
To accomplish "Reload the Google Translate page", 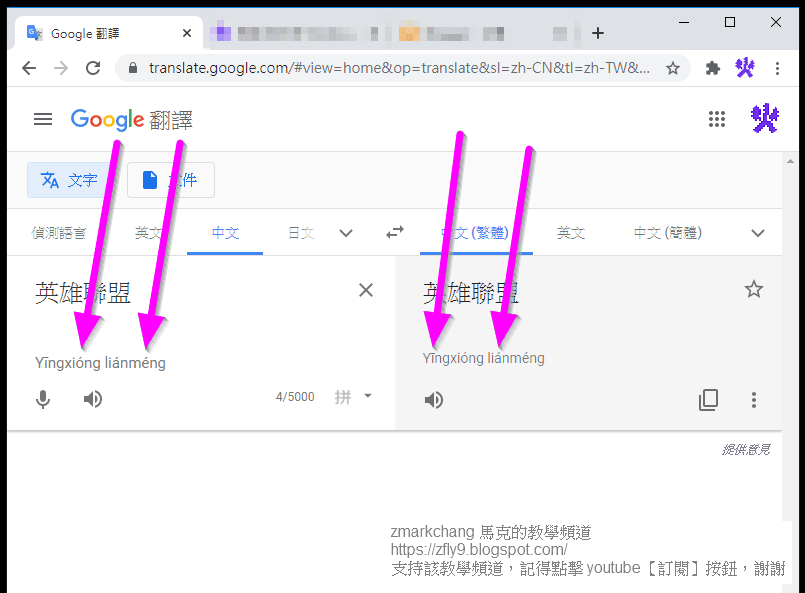I will click(x=93, y=68).
